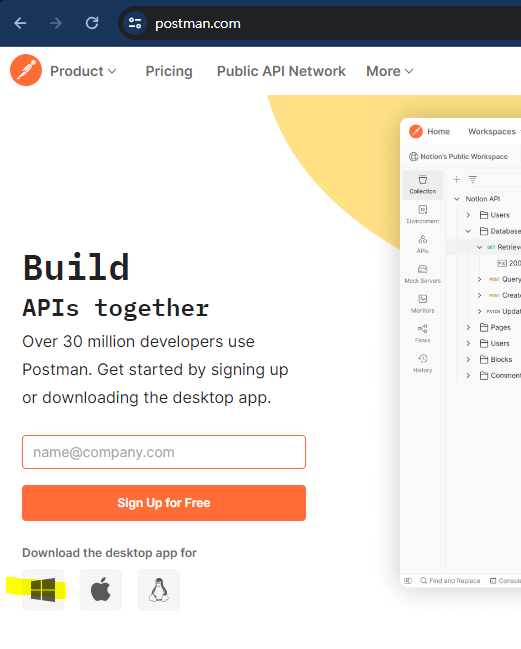This screenshot has width=521, height=649.
Task: Select the PATCH Update request
Action: tap(504, 311)
